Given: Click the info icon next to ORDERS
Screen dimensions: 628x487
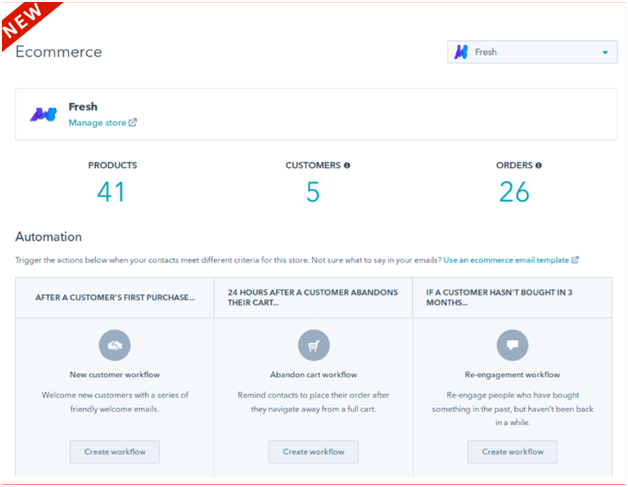Looking at the screenshot, I should [x=539, y=165].
